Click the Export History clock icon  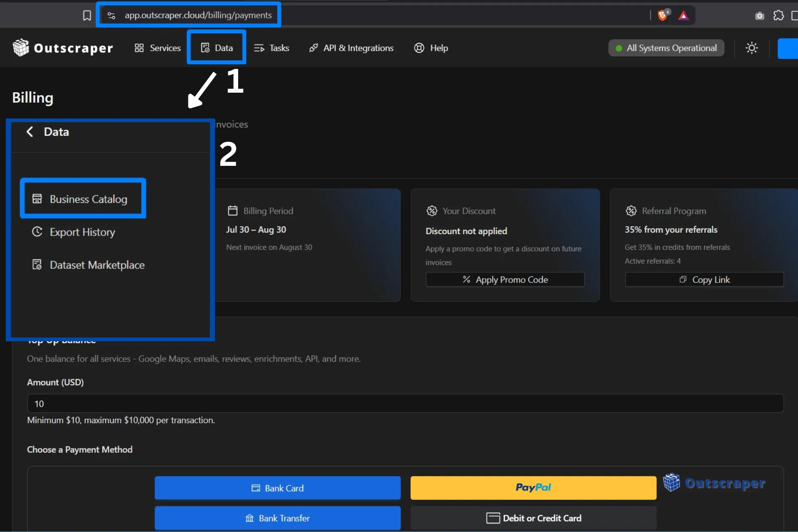[37, 232]
